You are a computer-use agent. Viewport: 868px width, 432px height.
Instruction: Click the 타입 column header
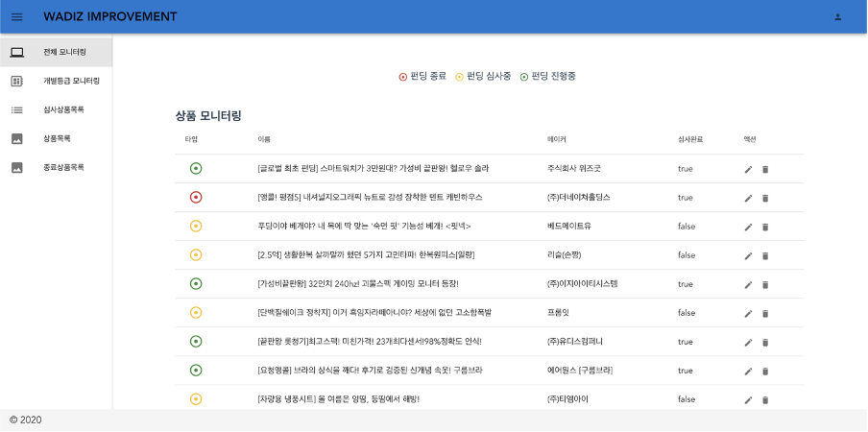tap(191, 139)
